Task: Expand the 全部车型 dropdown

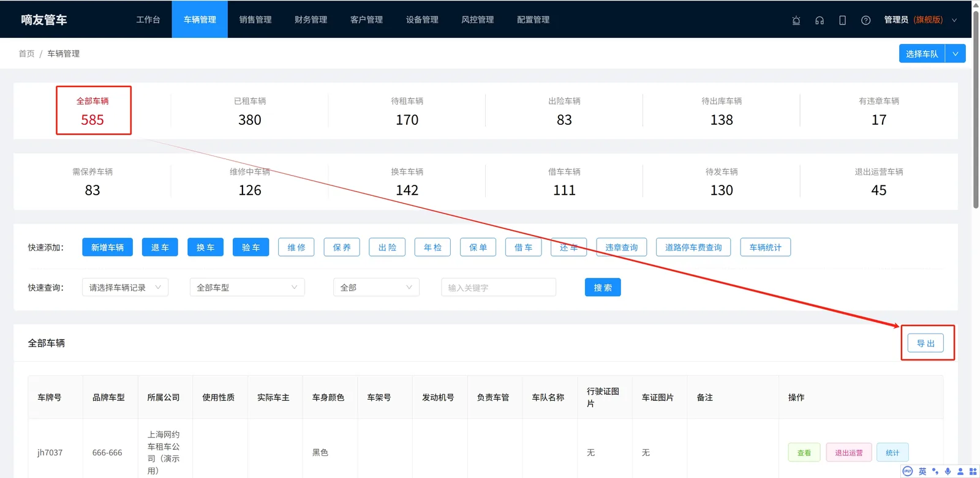Action: click(247, 287)
